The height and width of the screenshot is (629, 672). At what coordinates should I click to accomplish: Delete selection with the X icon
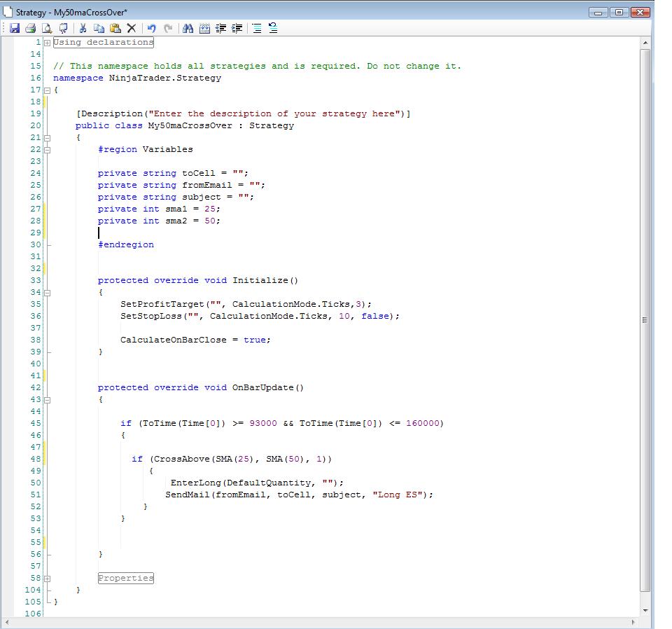pos(132,28)
